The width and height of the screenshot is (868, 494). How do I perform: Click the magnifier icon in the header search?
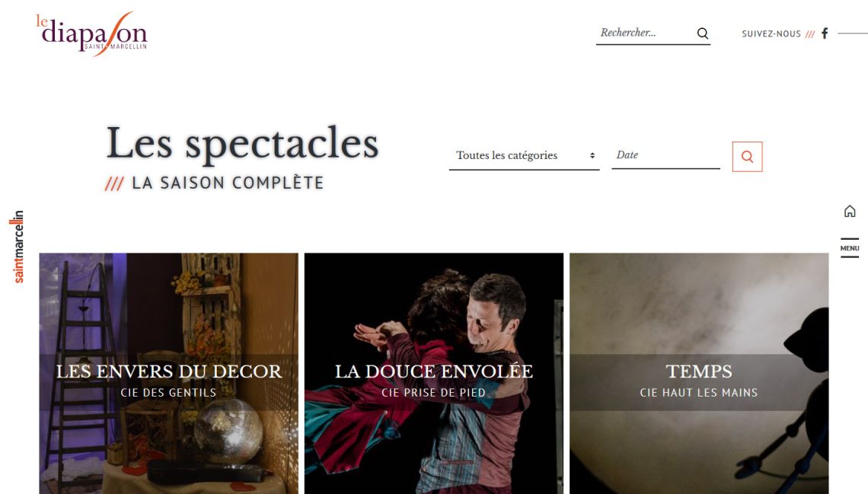pos(703,33)
